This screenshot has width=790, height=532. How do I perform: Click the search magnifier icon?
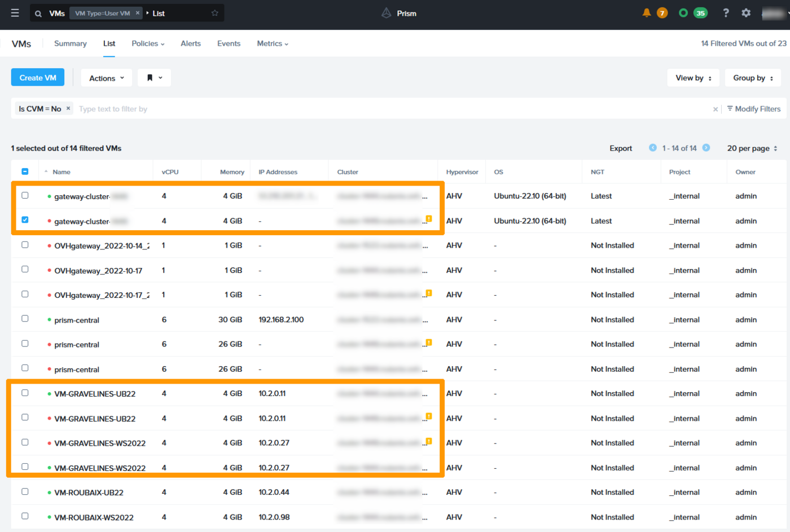(38, 14)
